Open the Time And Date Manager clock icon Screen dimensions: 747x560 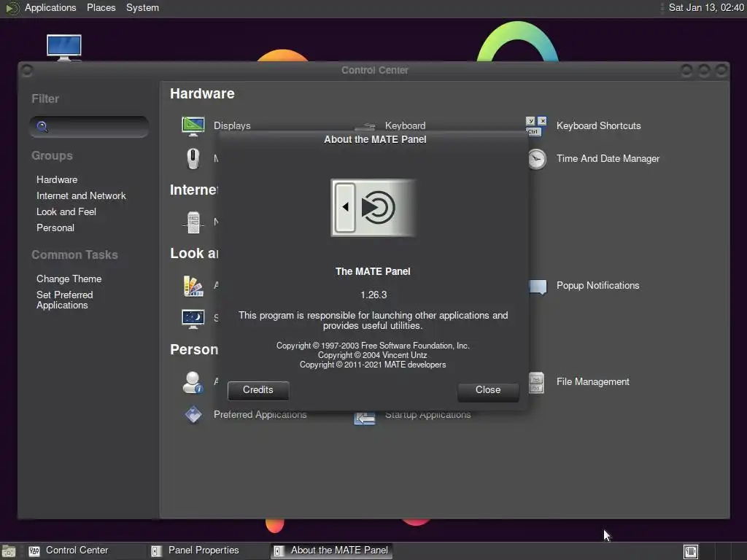point(537,159)
